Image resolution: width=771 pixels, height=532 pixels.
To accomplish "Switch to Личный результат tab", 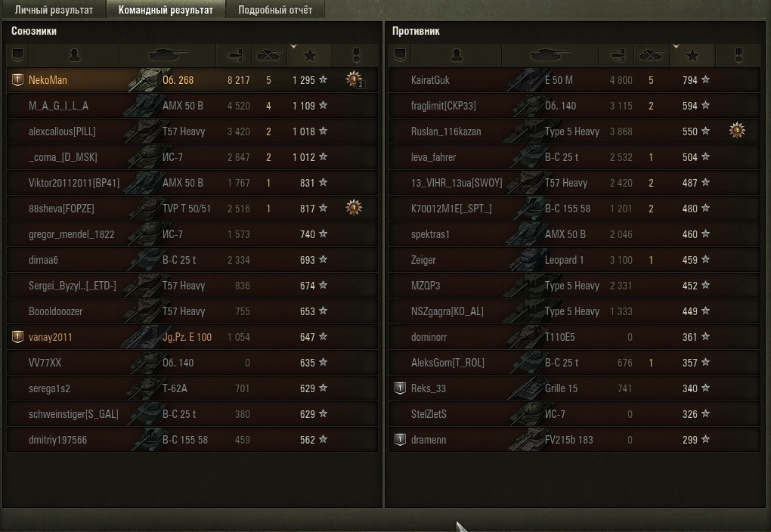I will pyautogui.click(x=54, y=10).
